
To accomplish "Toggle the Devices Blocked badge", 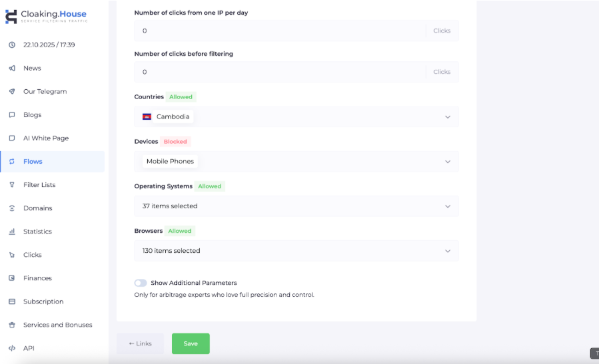I will point(176,142).
